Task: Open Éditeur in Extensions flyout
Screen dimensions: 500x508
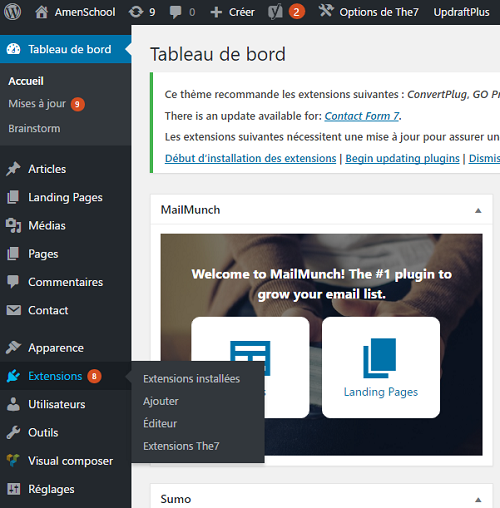Action: click(x=160, y=423)
